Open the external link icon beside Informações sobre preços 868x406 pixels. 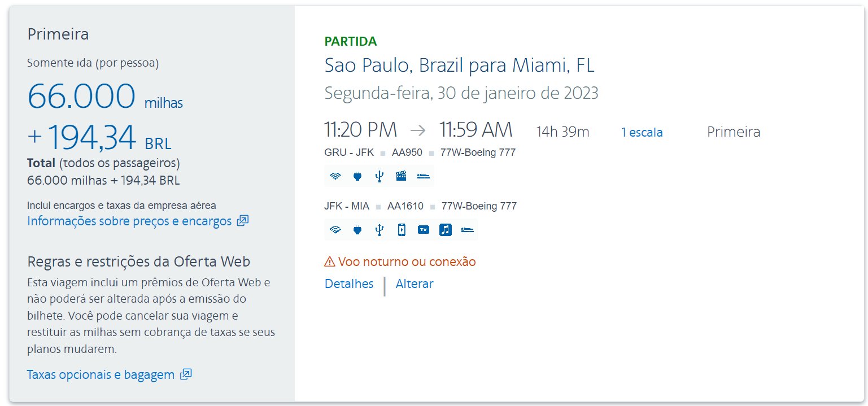(x=242, y=221)
